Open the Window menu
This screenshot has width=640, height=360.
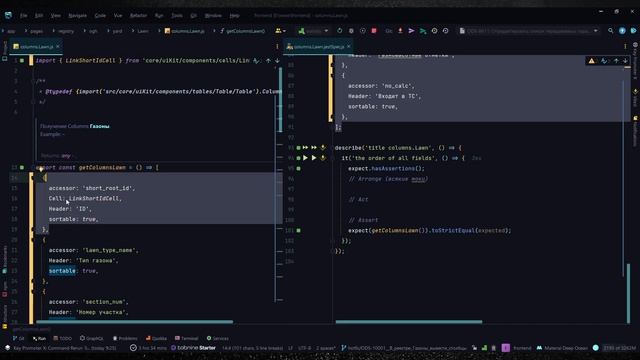[x=213, y=16]
